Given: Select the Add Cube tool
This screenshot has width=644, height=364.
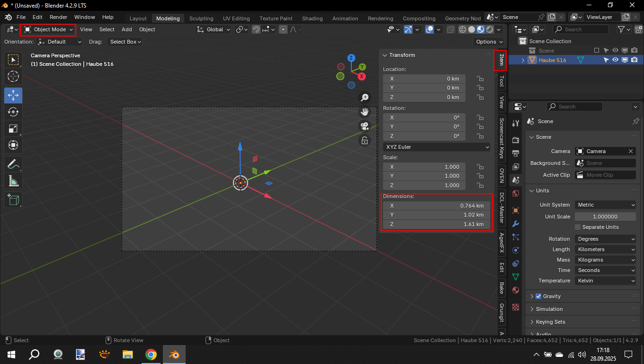Looking at the screenshot, I should (x=13, y=200).
